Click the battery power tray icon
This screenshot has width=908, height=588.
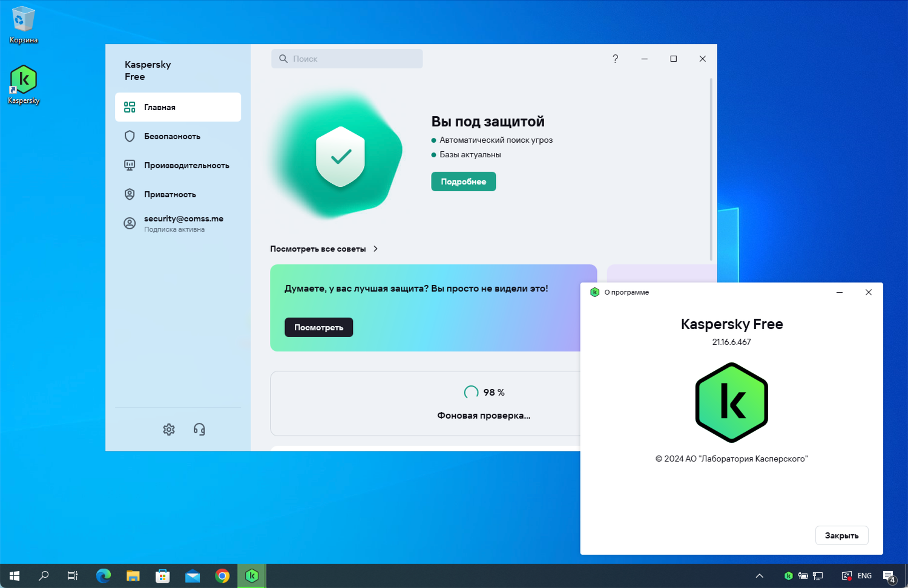(x=803, y=576)
